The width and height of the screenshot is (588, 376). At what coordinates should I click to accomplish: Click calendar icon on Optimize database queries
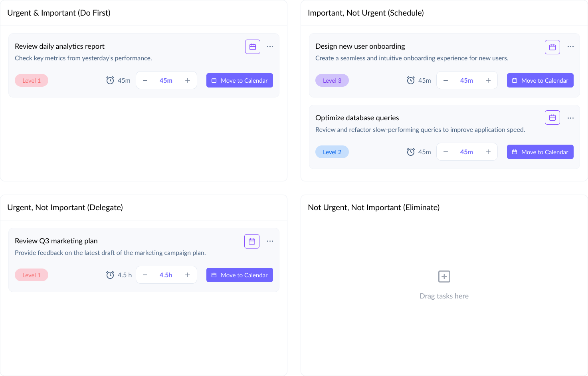click(552, 117)
